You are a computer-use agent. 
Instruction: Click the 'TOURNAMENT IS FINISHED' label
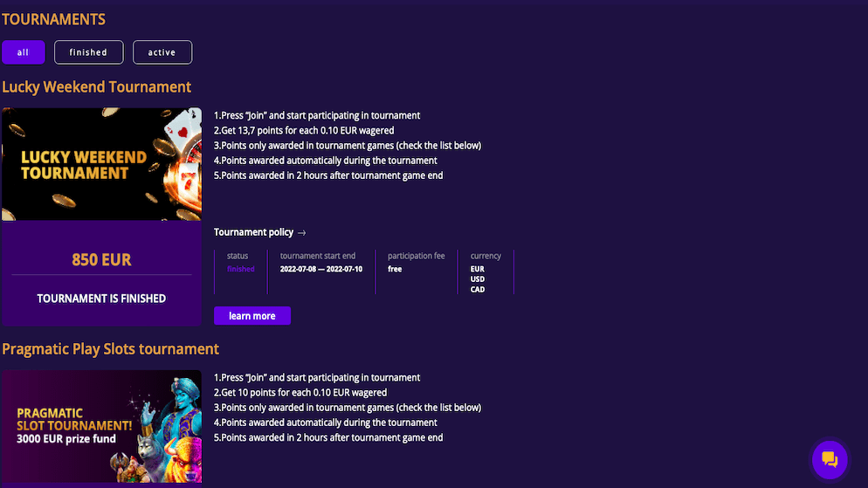coord(101,299)
